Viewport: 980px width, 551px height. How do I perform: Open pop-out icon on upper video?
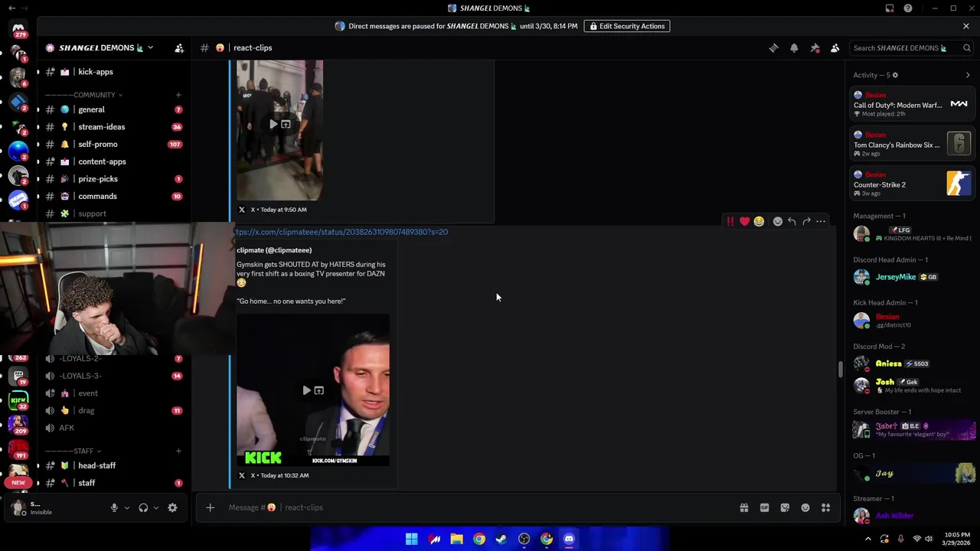point(286,124)
